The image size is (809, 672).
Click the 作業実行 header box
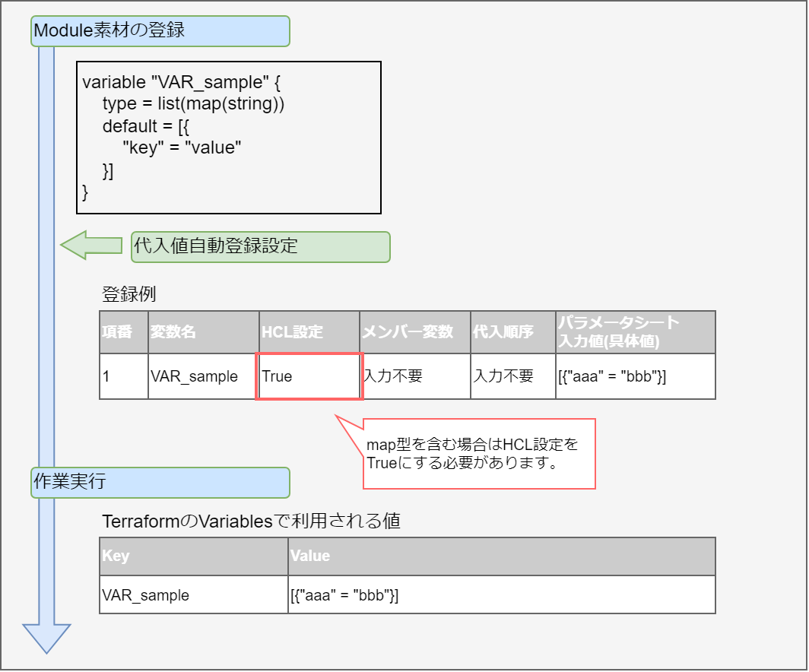click(160, 482)
